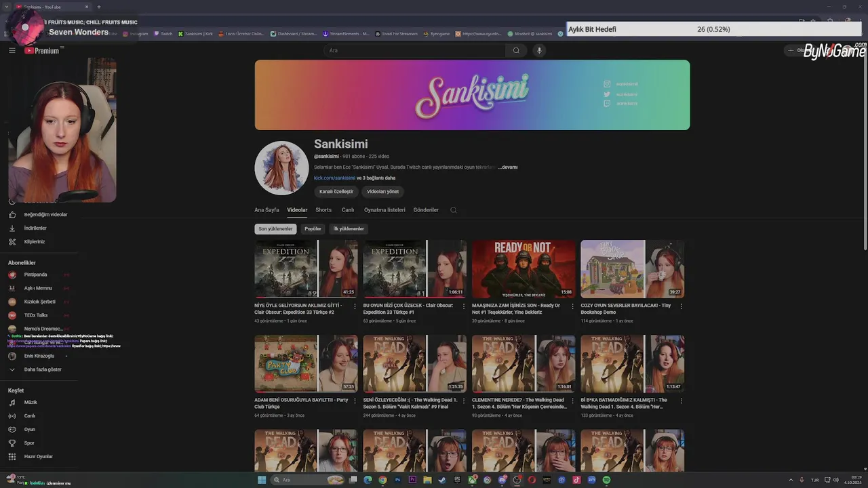Open Ready Or Not video thumbnail
The width and height of the screenshot is (868, 488).
coord(524,269)
